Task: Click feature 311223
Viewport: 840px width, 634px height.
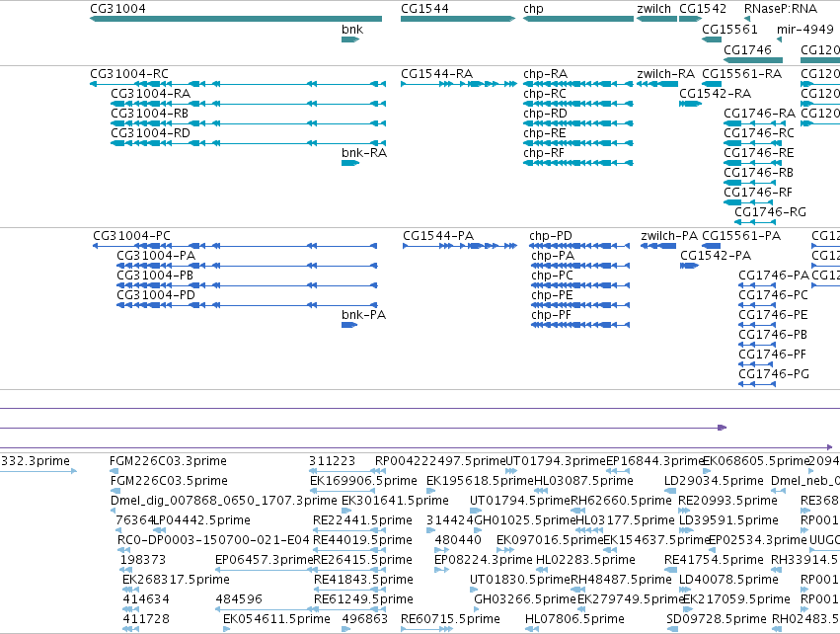Action: tap(332, 461)
